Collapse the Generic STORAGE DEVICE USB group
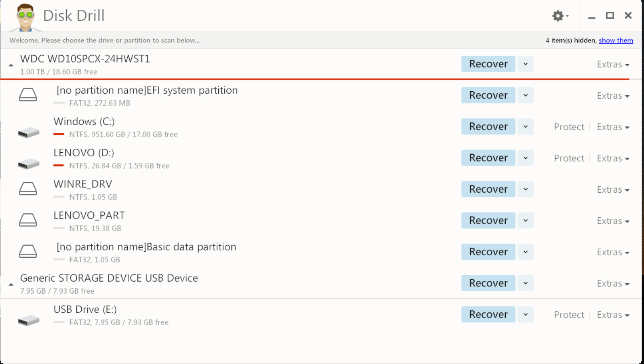The width and height of the screenshot is (644, 364). [11, 284]
